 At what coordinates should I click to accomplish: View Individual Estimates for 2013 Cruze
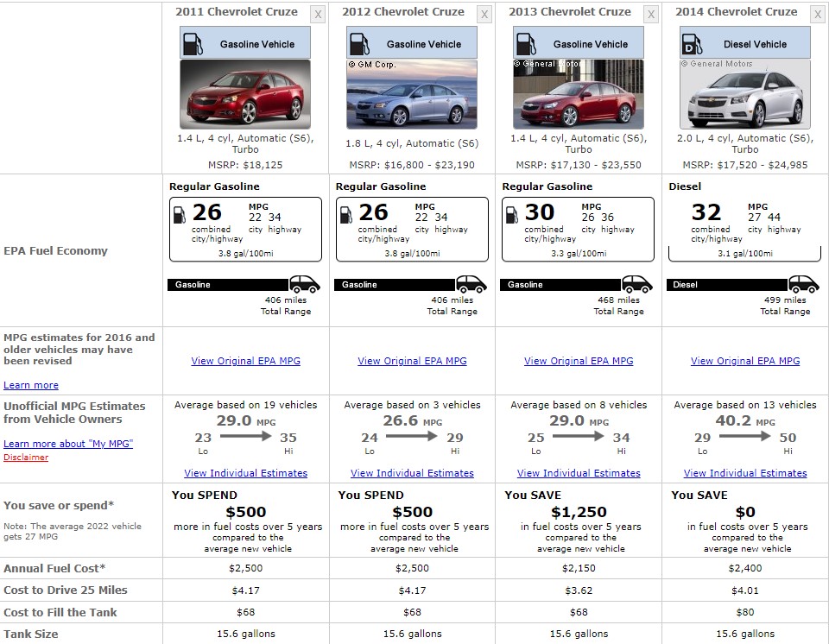coord(579,473)
